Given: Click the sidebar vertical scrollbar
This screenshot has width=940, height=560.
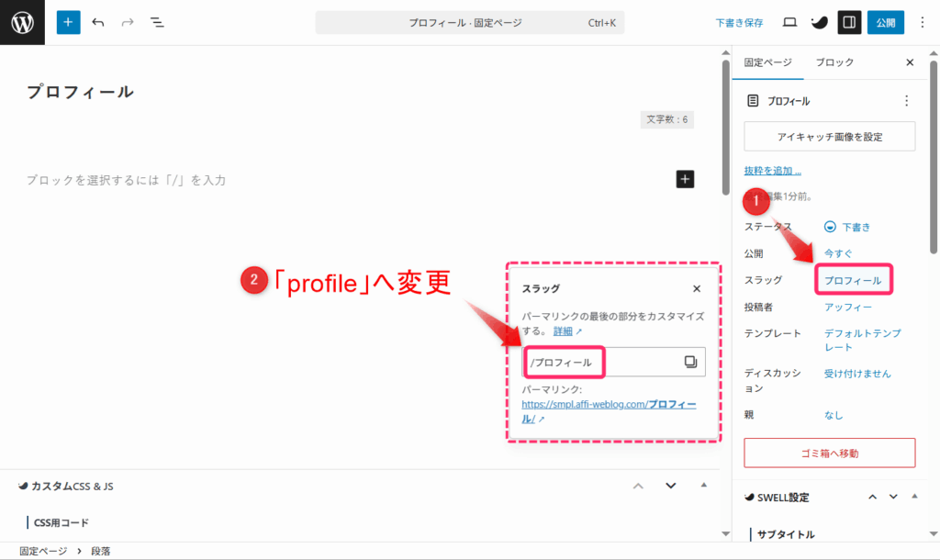Looking at the screenshot, I should point(934,156).
